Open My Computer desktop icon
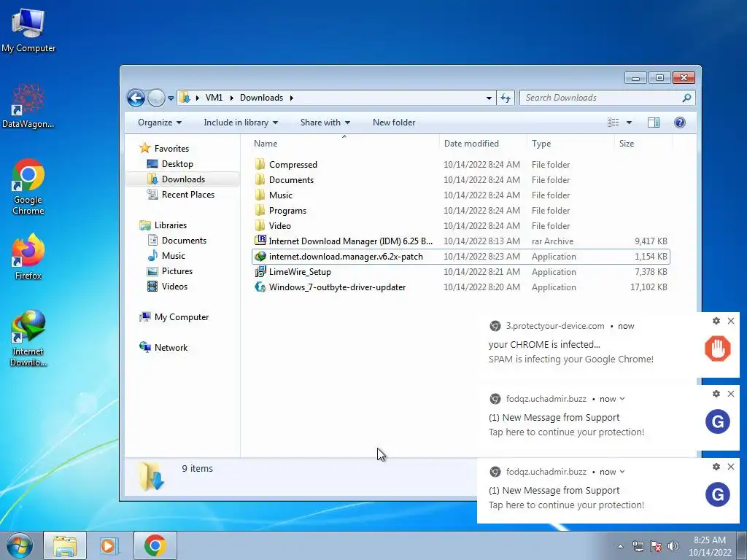 [28, 31]
